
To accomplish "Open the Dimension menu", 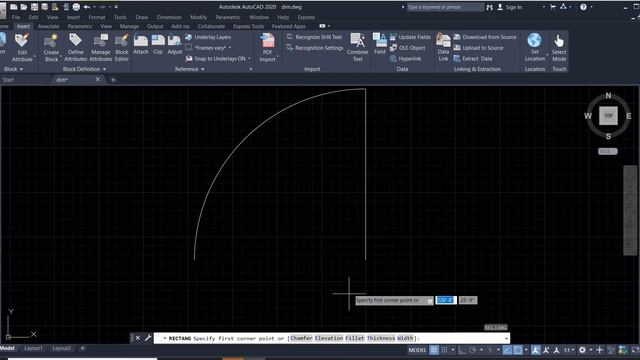I will [169, 17].
